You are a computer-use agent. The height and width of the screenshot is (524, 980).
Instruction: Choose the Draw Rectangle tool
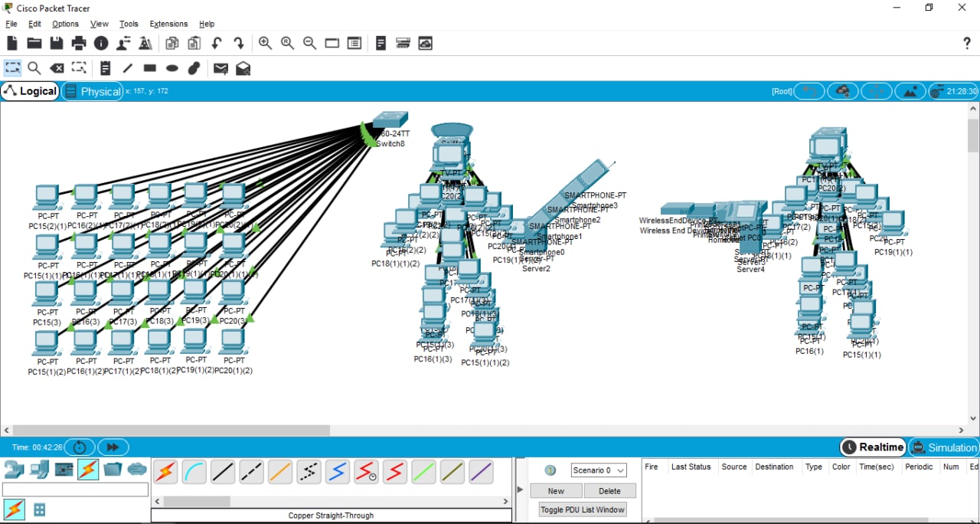point(150,68)
